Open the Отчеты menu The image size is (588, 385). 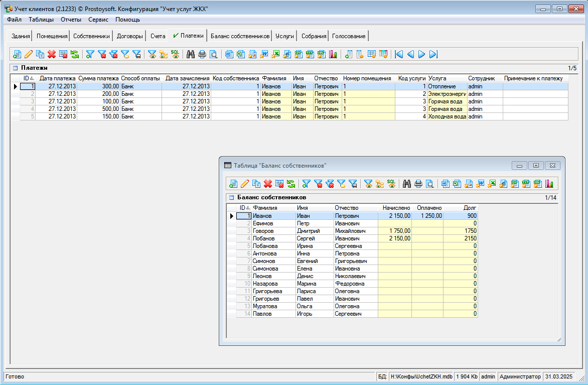coord(71,20)
